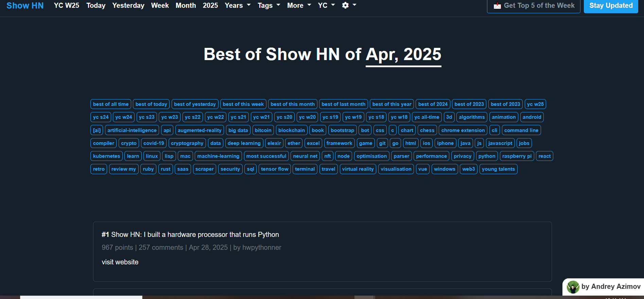Filter by the raspberry pi tag
Screen dimensions: 644x299
coord(517,156)
